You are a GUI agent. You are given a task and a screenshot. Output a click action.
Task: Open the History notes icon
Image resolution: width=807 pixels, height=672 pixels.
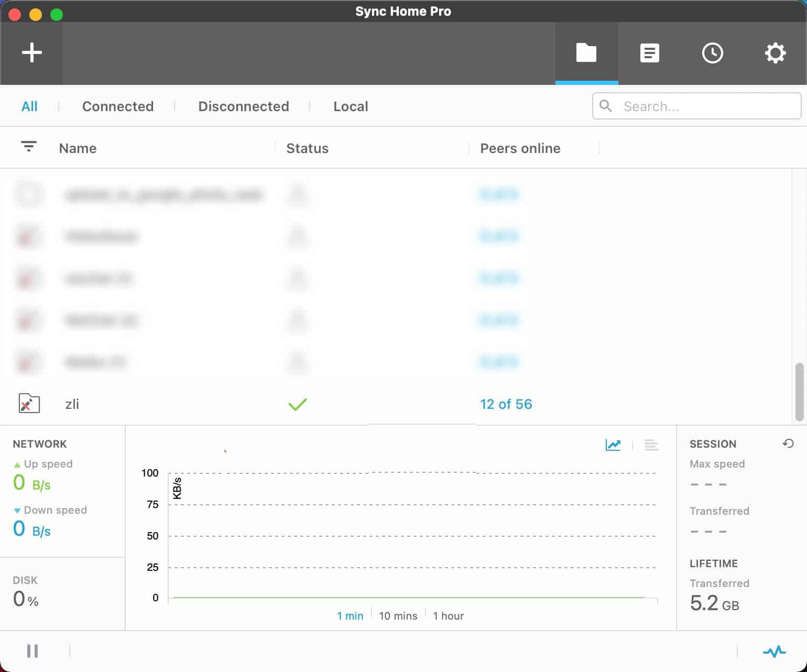(x=649, y=53)
